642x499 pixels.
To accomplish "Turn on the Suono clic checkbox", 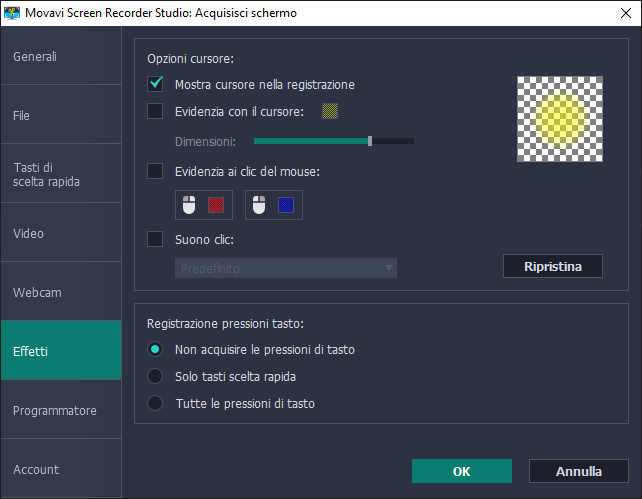I will pos(155,239).
